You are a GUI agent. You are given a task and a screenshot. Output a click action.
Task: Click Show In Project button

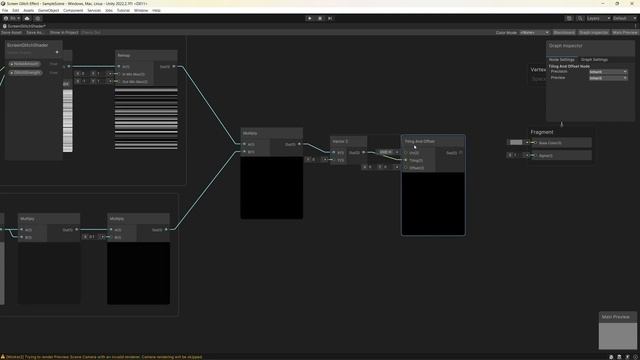(x=64, y=33)
